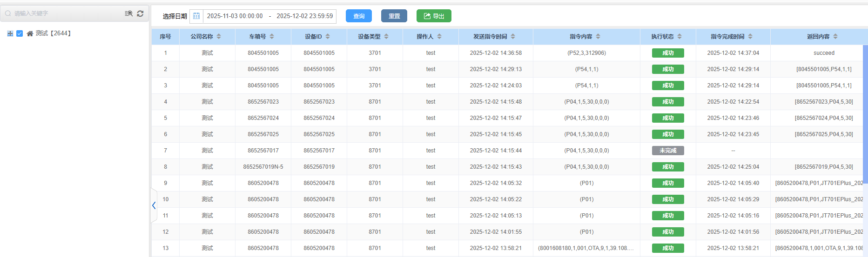Image resolution: width=868 pixels, height=257 pixels.
Task: Click the home icon beside 测试 node
Action: (x=30, y=33)
